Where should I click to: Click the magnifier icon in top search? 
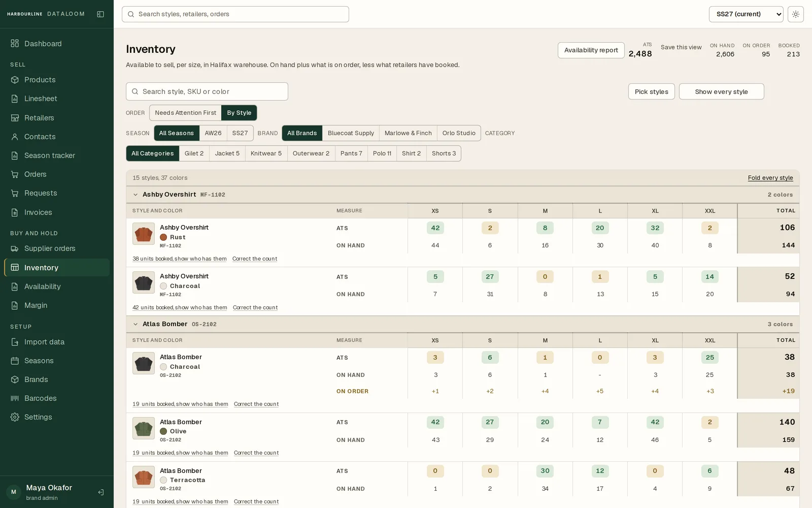(x=131, y=14)
